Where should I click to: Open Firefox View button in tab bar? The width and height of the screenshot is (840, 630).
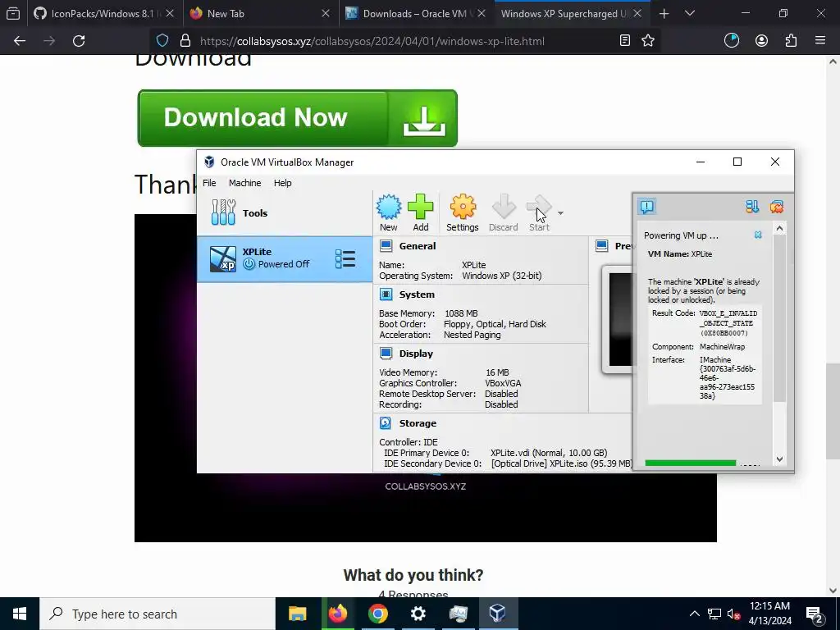tap(13, 13)
